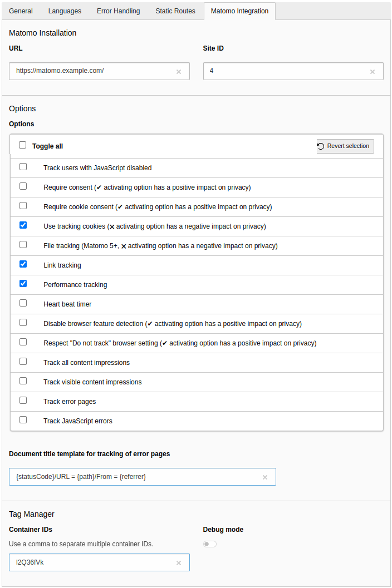Clear the Matomo URL field
Image resolution: width=392 pixels, height=588 pixels.
point(179,72)
